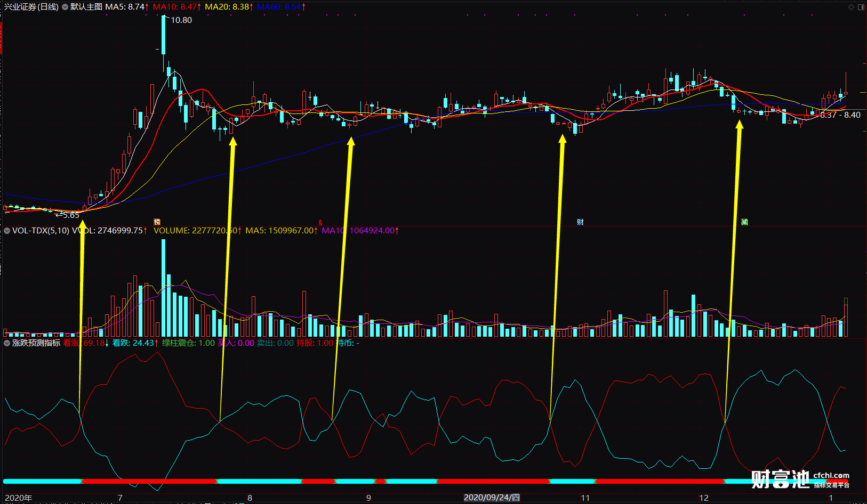The image size is (867, 504).
Task: Click month 7 on the time axis
Action: [x=120, y=498]
